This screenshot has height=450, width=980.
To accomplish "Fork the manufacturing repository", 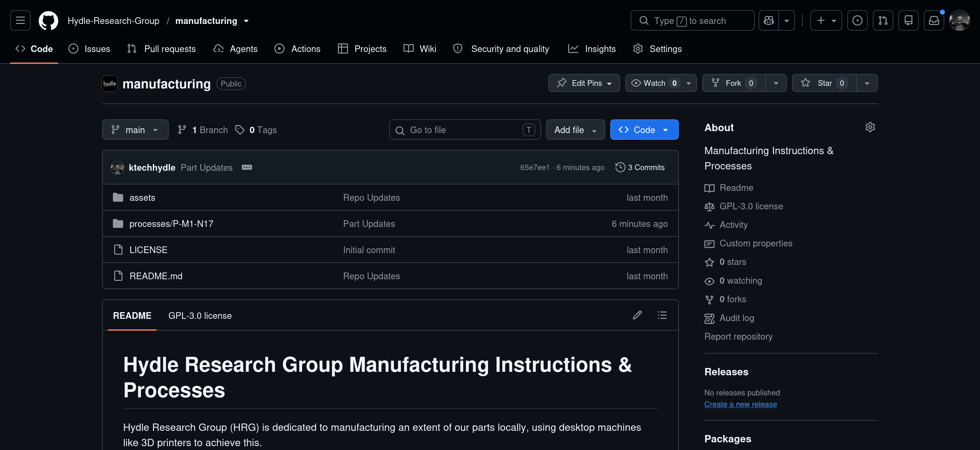I will (x=734, y=83).
